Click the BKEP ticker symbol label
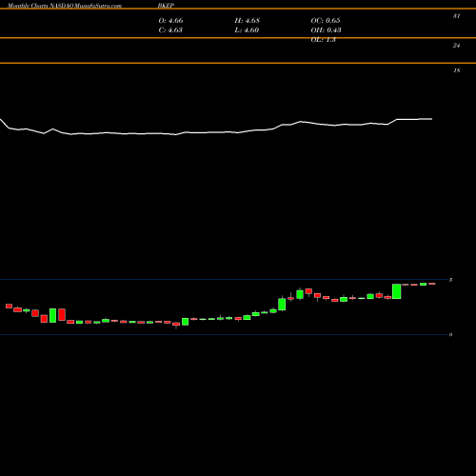The height and width of the screenshot is (476, 476). pos(166,6)
